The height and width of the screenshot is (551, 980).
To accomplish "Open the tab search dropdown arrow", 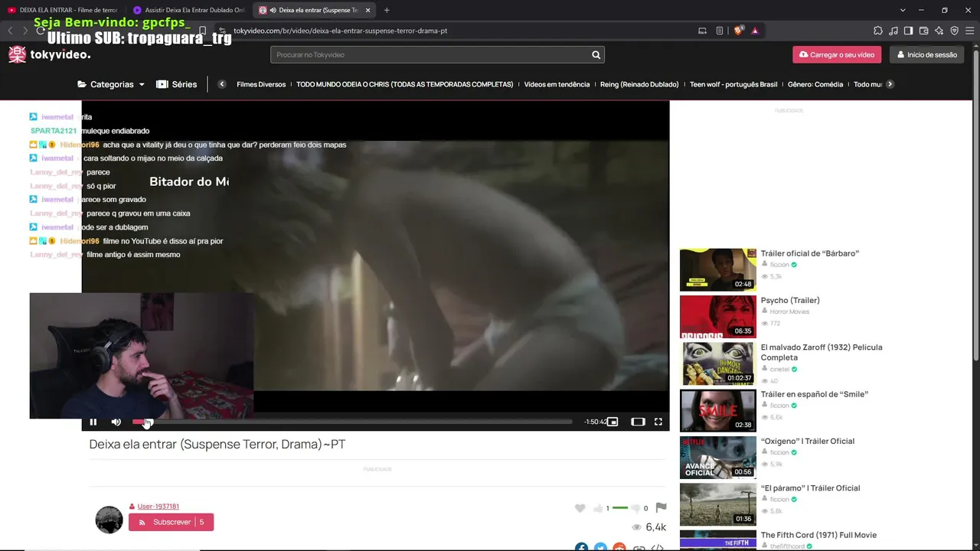I will (903, 10).
